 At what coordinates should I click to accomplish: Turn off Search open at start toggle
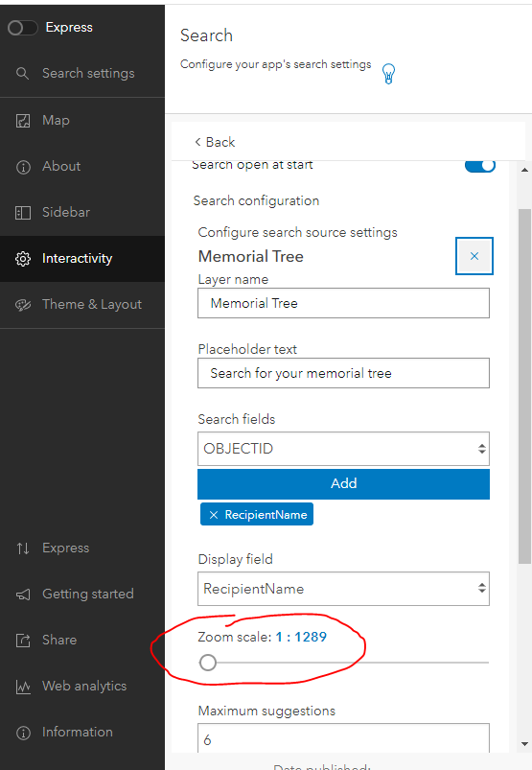coord(480,166)
